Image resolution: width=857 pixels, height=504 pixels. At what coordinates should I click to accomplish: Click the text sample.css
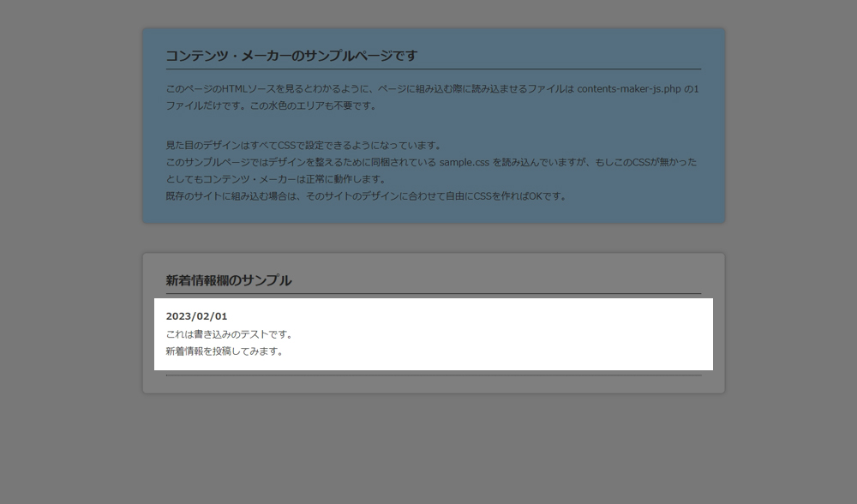[x=464, y=162]
